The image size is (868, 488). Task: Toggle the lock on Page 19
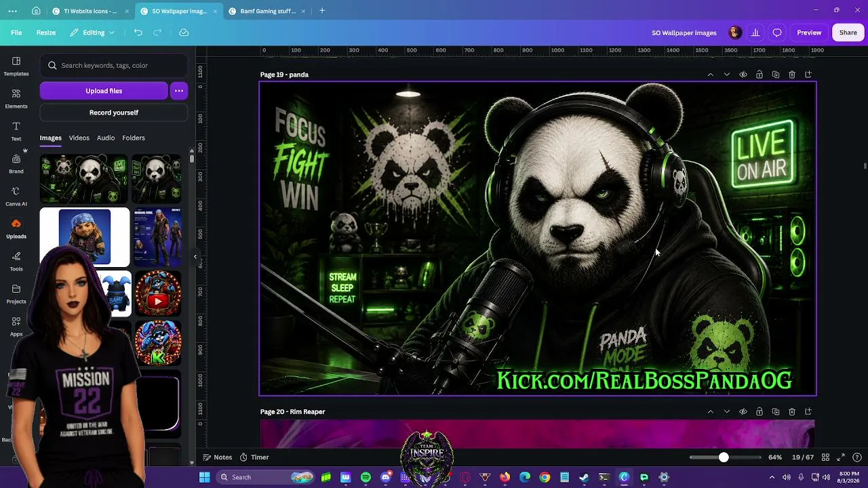coord(759,75)
